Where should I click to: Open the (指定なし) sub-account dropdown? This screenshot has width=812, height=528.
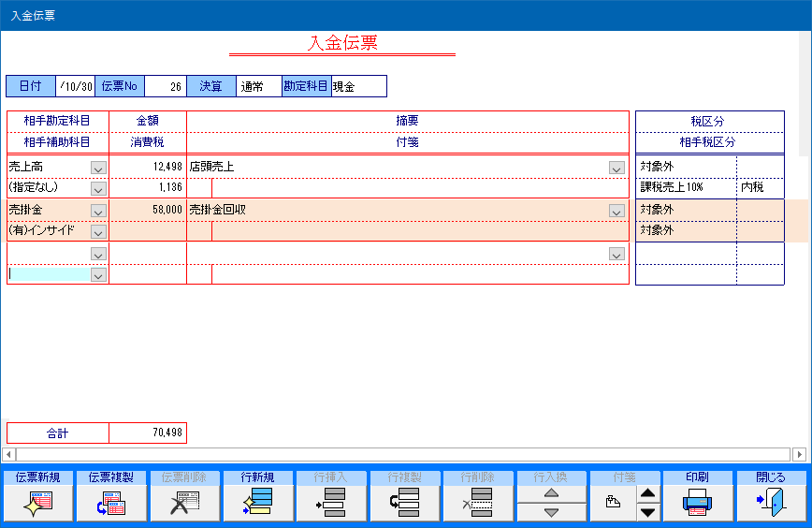(x=98, y=188)
